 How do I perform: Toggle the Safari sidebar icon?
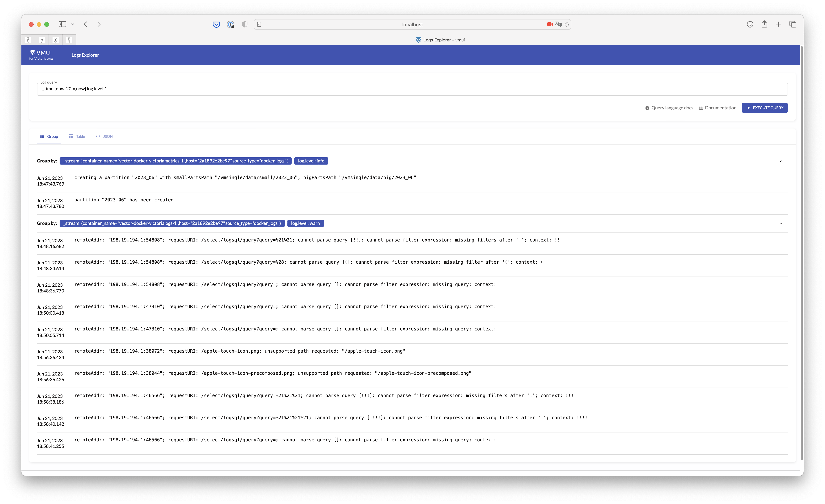(x=62, y=24)
